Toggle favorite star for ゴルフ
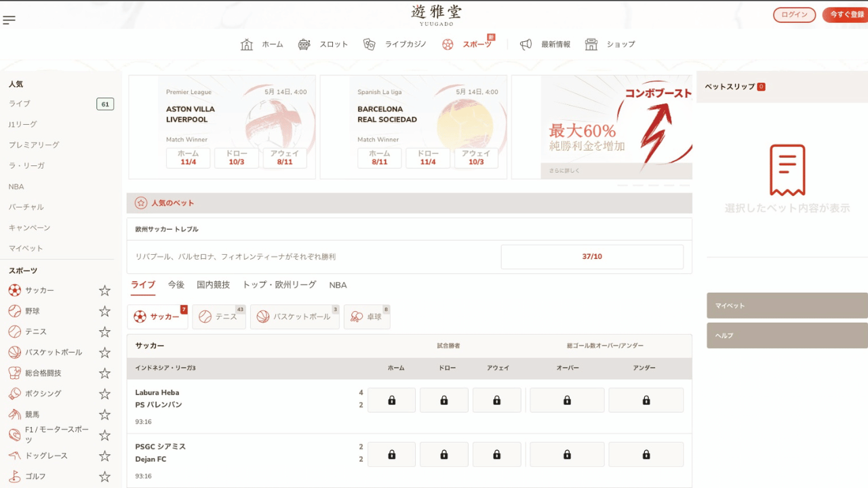 [x=104, y=477]
